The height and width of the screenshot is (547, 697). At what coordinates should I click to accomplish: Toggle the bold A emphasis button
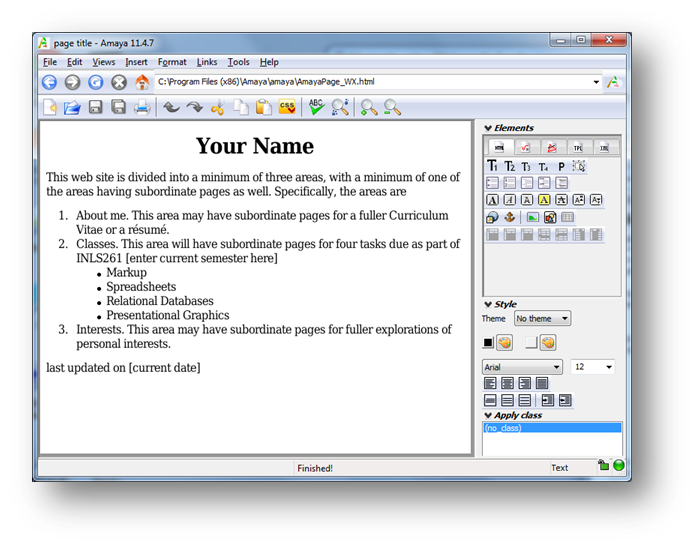[x=492, y=200]
